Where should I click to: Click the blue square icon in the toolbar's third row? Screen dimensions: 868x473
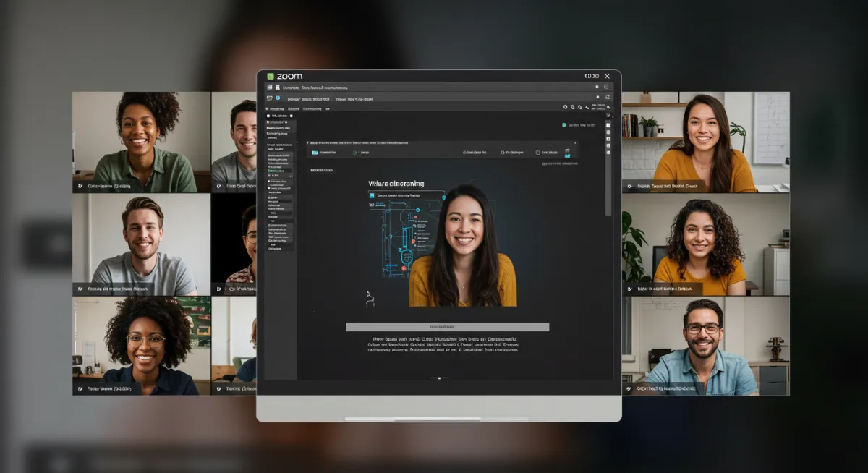pos(278,98)
